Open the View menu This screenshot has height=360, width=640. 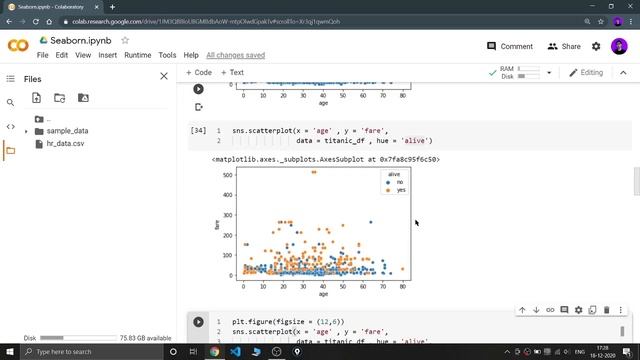[83, 55]
